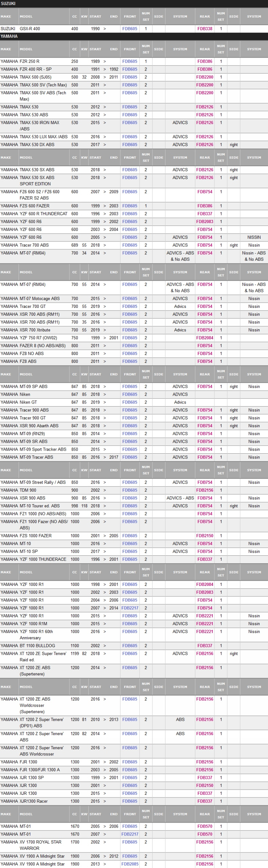Click the FDB2085 front pad link
The width and height of the screenshot is (268, 868).
[130, 864]
